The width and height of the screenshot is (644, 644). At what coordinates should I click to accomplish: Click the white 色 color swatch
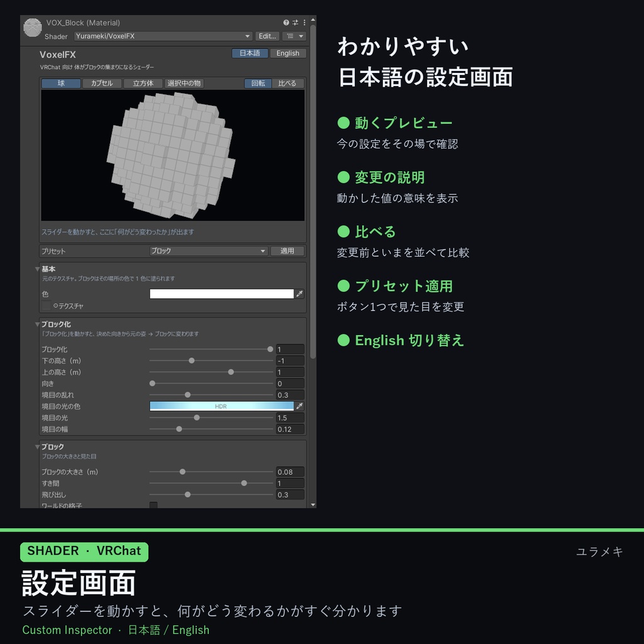[222, 294]
